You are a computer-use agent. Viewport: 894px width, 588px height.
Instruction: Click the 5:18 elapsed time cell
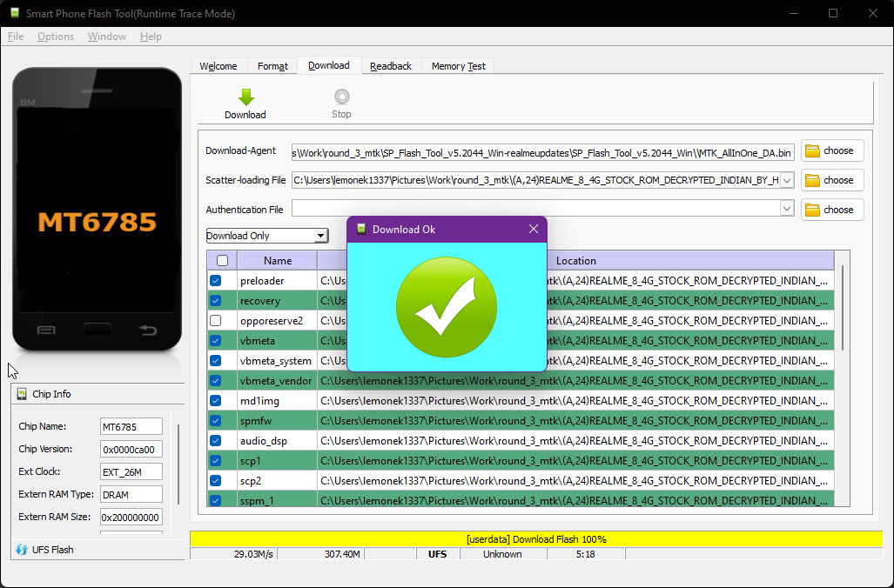(586, 554)
